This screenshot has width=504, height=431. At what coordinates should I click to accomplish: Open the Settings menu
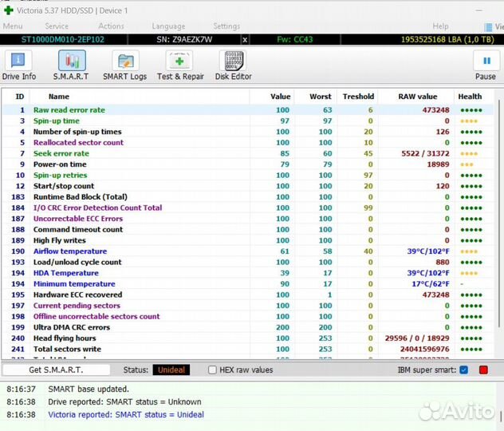coord(226,26)
